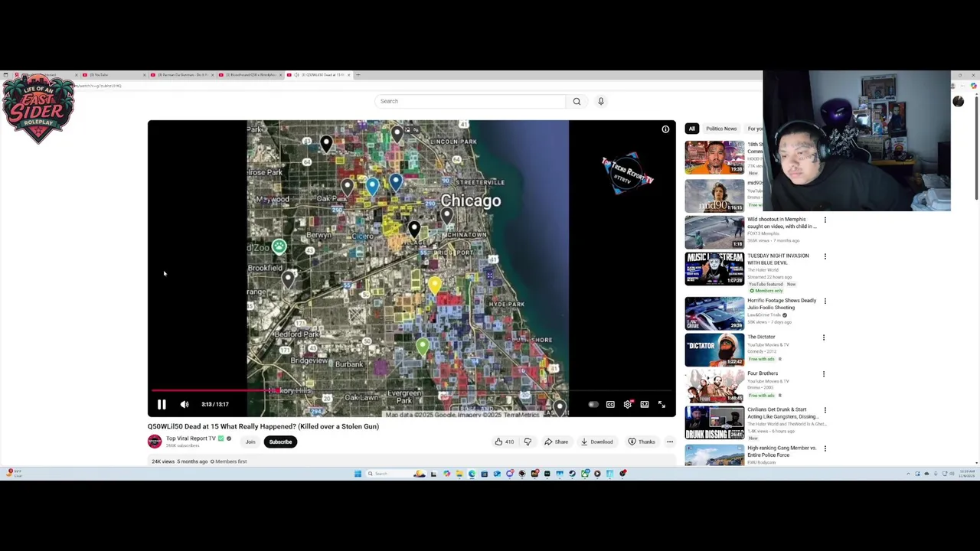The width and height of the screenshot is (980, 551).
Task: Share the video
Action: (x=556, y=442)
